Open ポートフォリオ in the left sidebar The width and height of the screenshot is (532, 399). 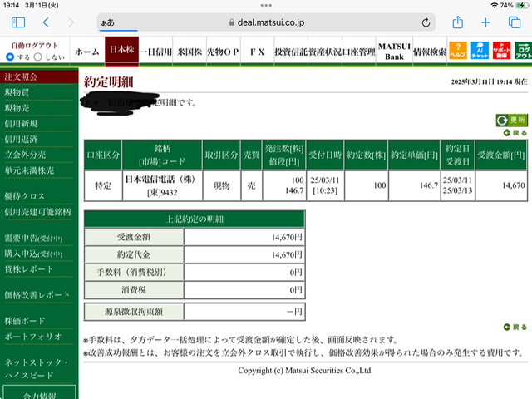(x=33, y=336)
